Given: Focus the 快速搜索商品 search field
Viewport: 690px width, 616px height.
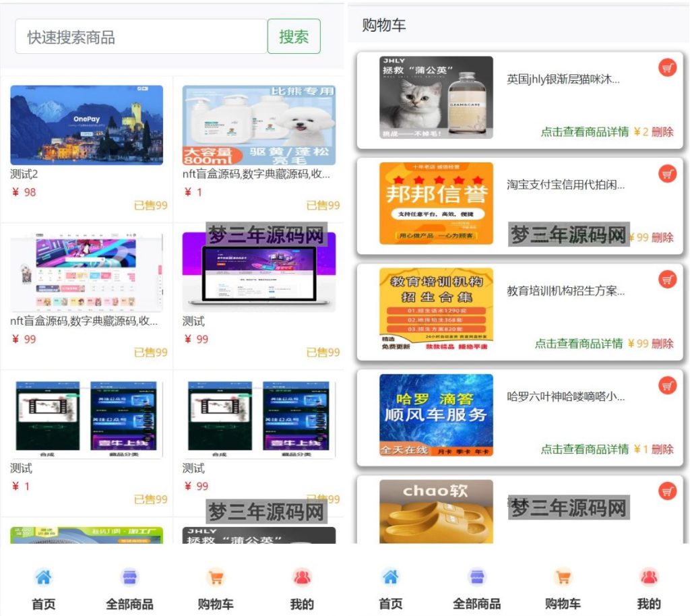Looking at the screenshot, I should point(141,36).
